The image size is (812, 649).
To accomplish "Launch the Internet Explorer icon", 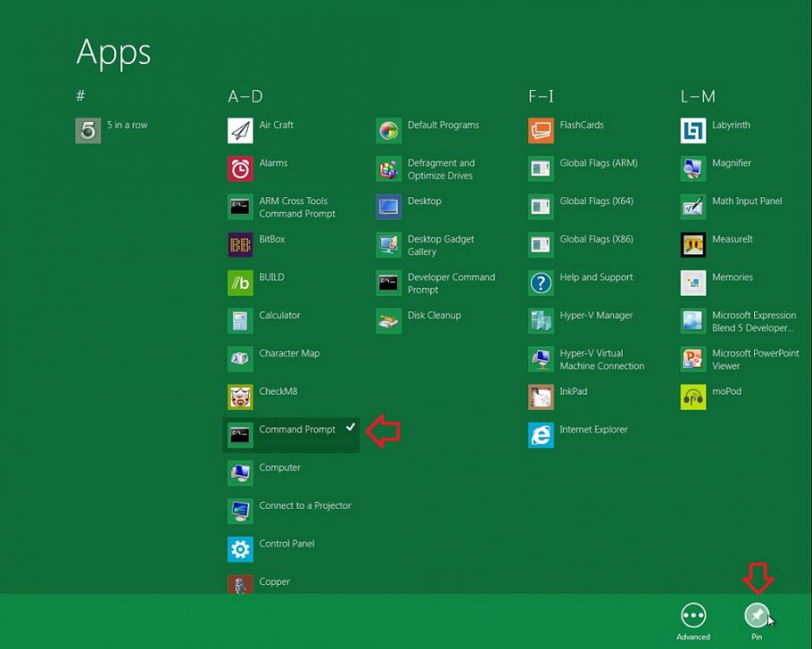I will pyautogui.click(x=541, y=435).
